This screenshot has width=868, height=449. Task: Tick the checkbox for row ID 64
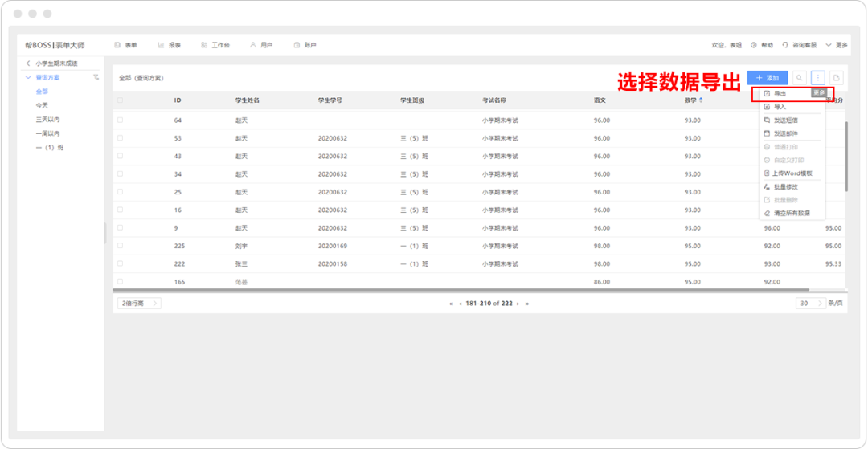[120, 120]
